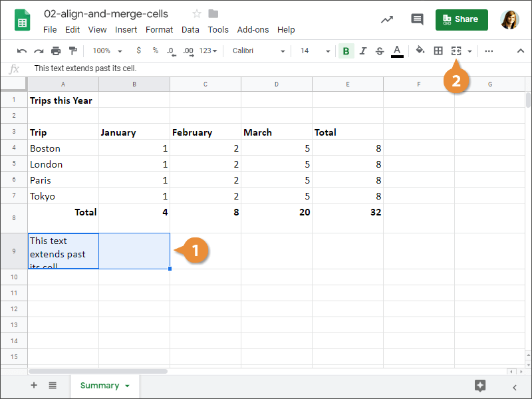Toggle bold formatting
This screenshot has width=532, height=399.
point(346,51)
